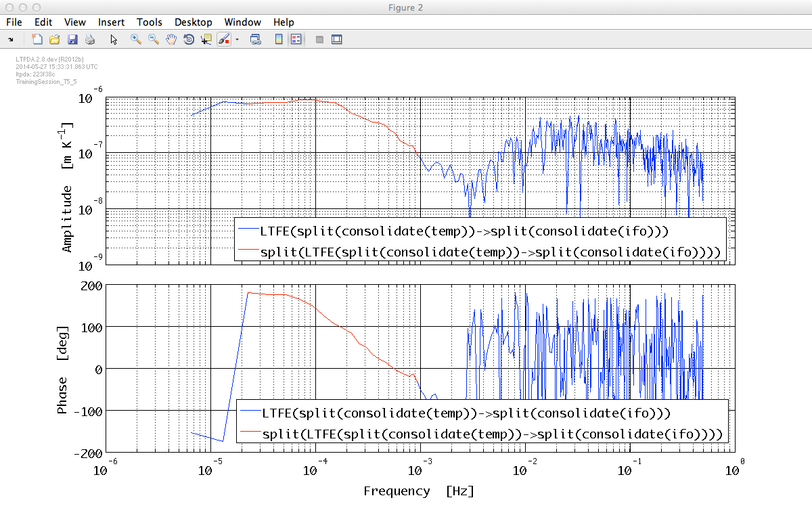Open the View menu
Screen dimensions: 812x523
coord(75,22)
